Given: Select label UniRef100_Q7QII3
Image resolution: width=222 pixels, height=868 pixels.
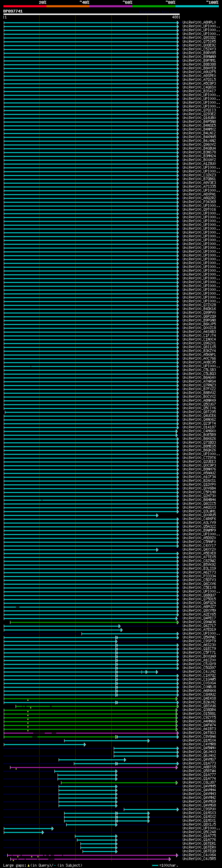Looking at the screenshot, I should pos(199,110).
